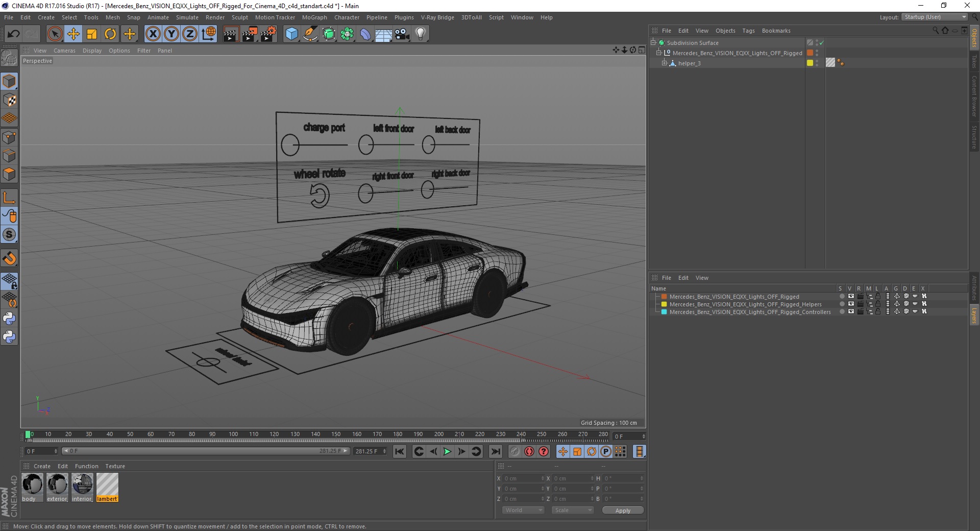
Task: Click the Camera object icon
Action: pyautogui.click(x=402, y=34)
